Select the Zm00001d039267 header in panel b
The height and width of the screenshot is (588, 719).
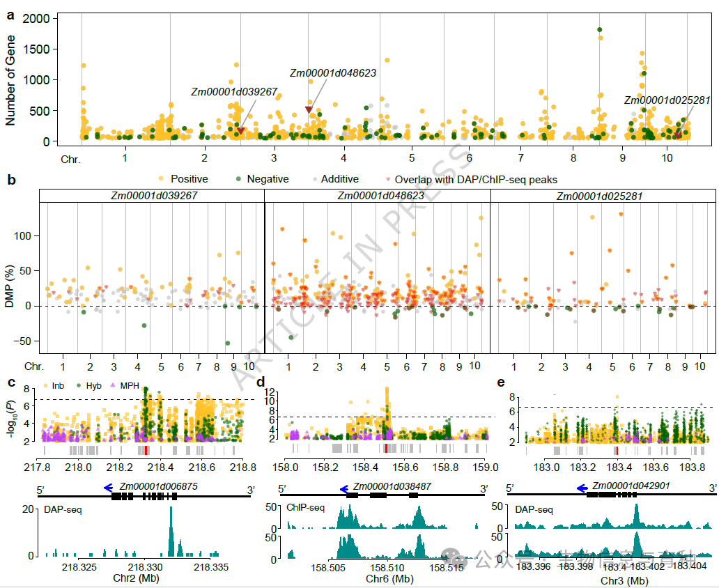click(x=152, y=196)
